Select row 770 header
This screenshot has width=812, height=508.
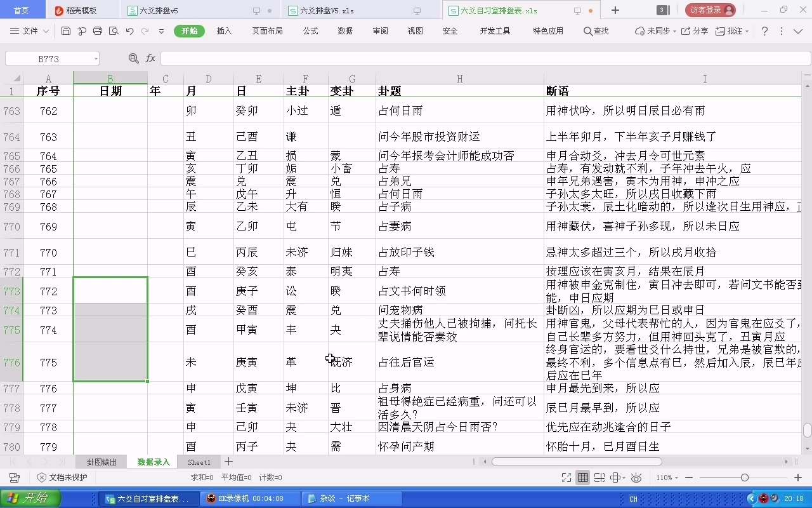pos(11,226)
